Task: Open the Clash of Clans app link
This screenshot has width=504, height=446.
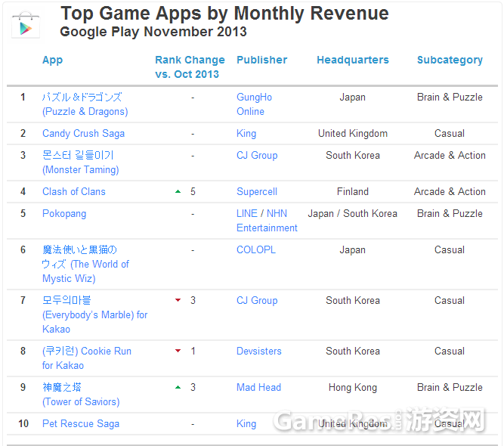Action: [x=74, y=192]
